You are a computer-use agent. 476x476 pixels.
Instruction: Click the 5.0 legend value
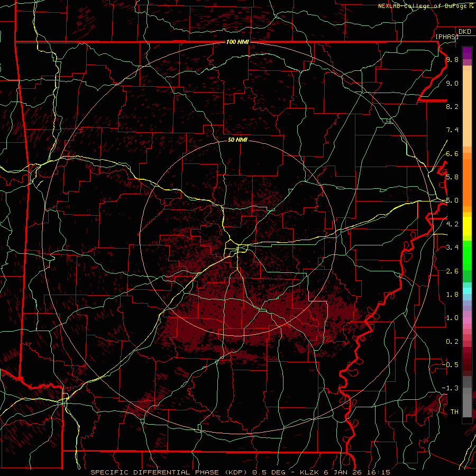coord(452,200)
